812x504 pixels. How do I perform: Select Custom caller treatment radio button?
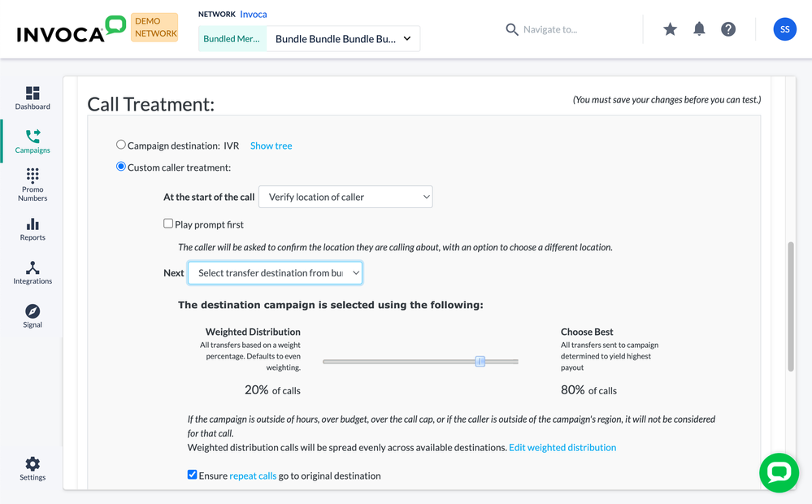pos(120,167)
